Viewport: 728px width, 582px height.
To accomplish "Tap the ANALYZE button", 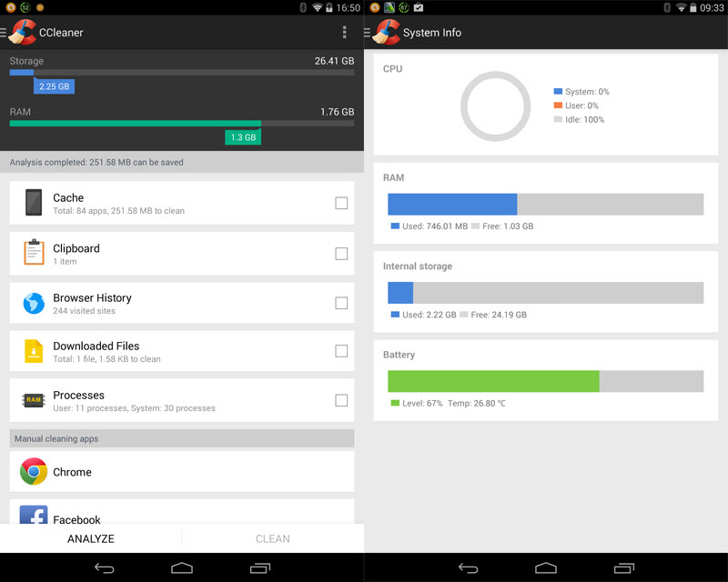I will (91, 538).
